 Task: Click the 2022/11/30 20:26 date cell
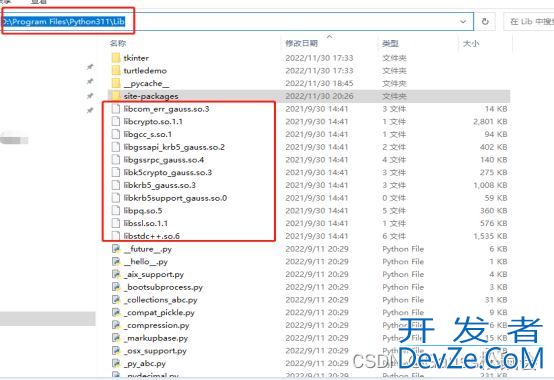coord(319,96)
